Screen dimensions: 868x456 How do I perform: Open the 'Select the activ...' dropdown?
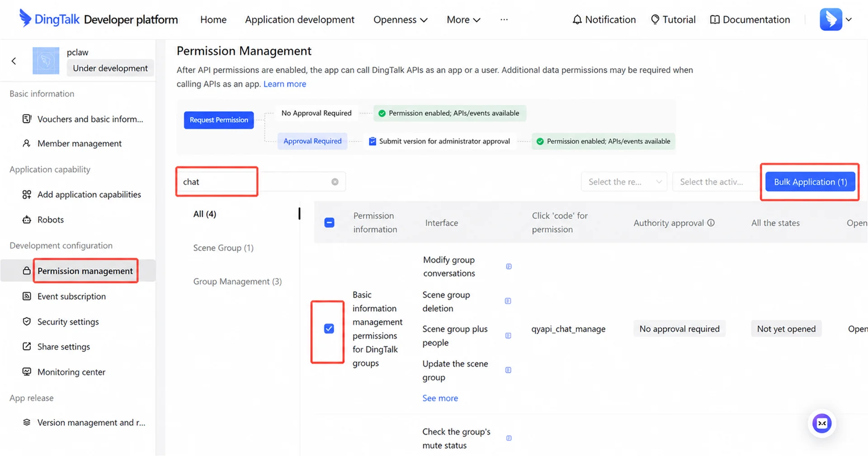pyautogui.click(x=716, y=182)
